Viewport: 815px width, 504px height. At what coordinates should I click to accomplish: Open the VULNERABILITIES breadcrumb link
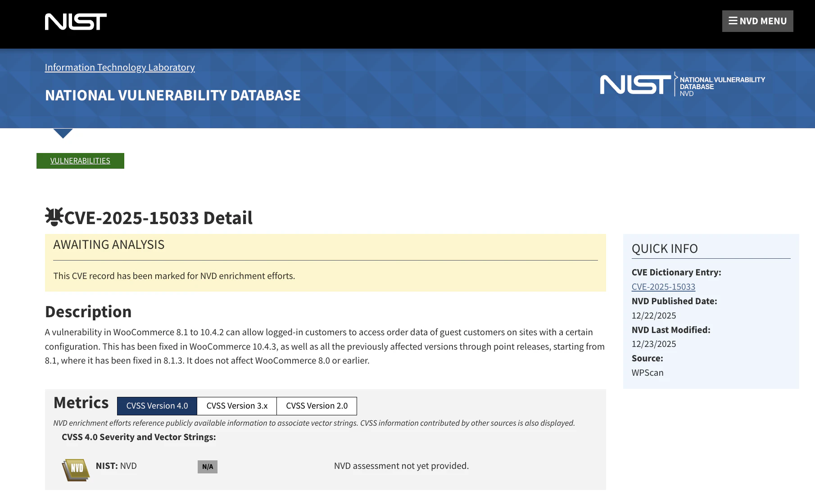80,161
